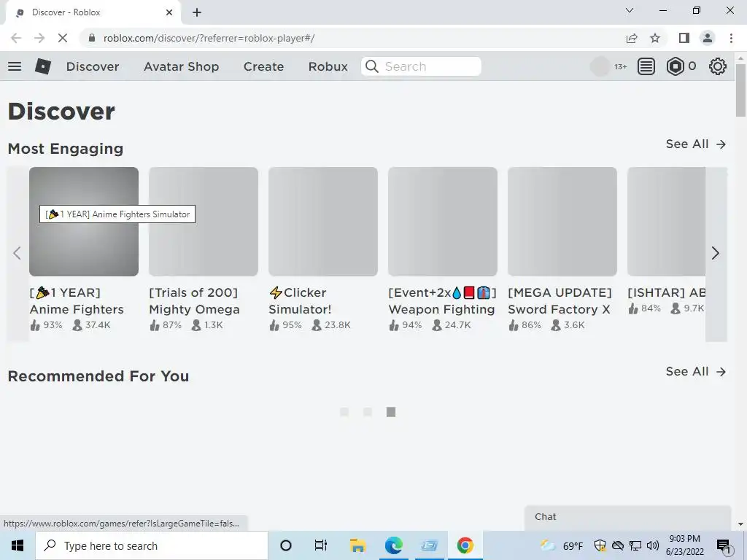Open Sword Factory X game thumbnail
The width and height of the screenshot is (747, 560).
(562, 222)
